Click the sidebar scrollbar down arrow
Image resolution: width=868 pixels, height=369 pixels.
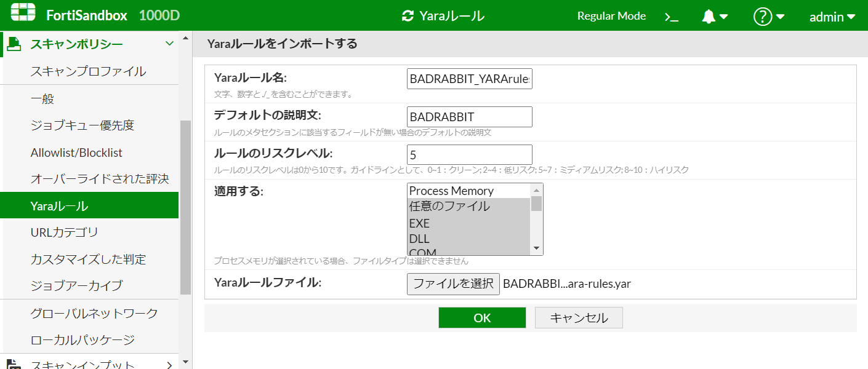click(x=185, y=362)
